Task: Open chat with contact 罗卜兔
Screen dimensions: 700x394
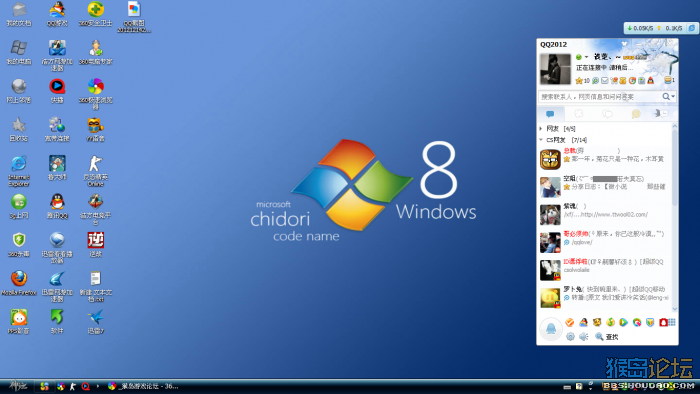Action: [x=604, y=298]
